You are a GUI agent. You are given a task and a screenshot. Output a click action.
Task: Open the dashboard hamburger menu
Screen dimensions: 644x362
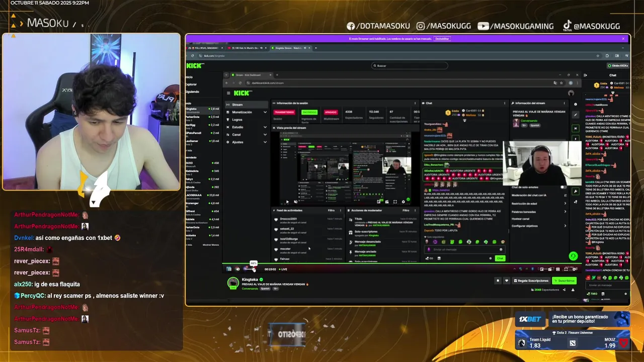click(228, 93)
